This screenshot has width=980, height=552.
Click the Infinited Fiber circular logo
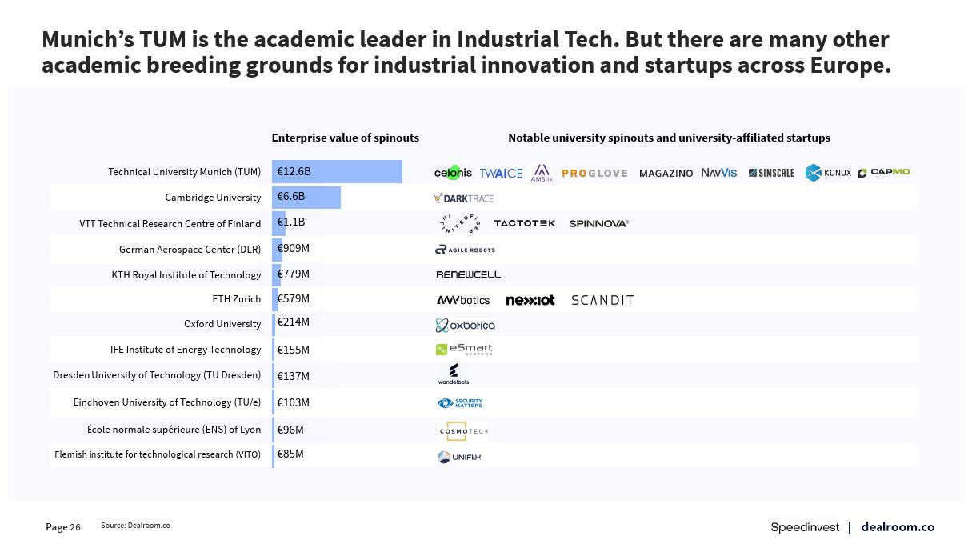(458, 224)
